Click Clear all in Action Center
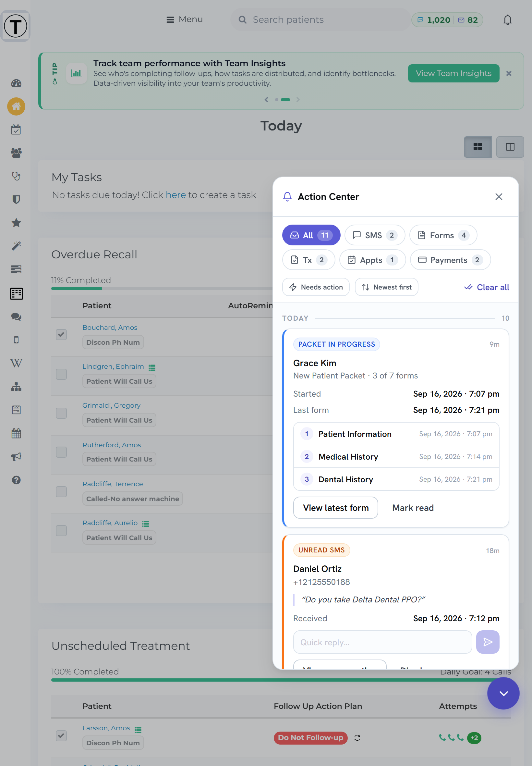Screen dimensions: 532x766 486,287
